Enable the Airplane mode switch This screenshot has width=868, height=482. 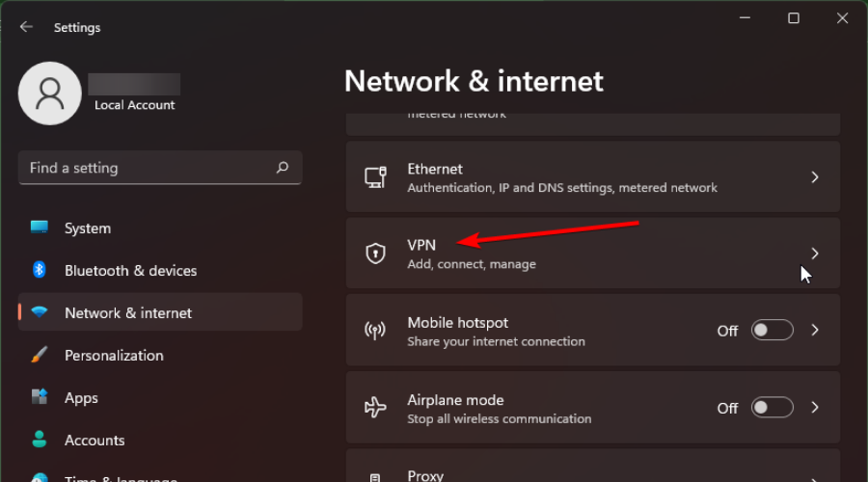tap(773, 408)
